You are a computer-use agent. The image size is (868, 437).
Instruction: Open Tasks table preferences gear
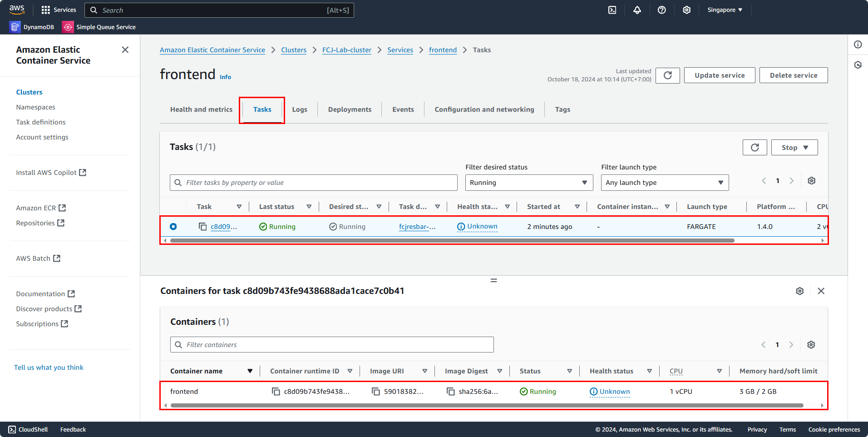coord(812,181)
